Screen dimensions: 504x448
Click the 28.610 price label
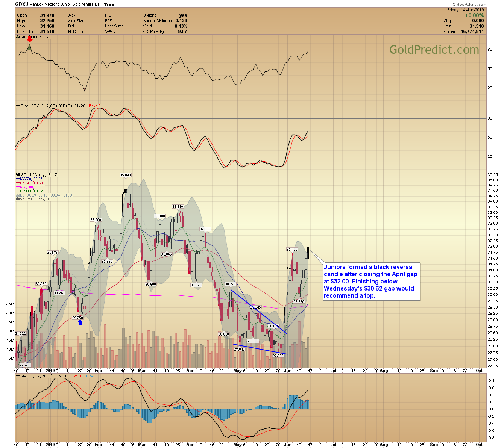[223, 334]
